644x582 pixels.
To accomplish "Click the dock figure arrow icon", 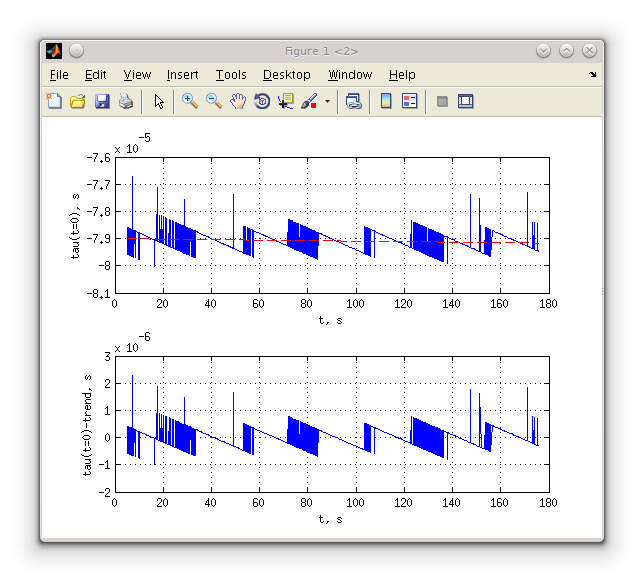I will click(x=592, y=75).
